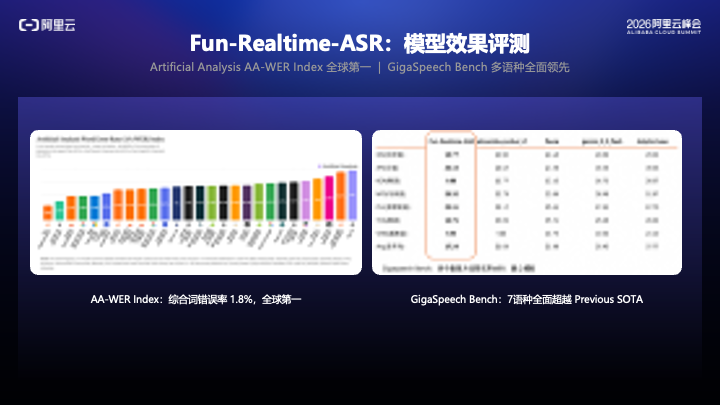Open the AA-WER Index bar chart image

(x=196, y=202)
